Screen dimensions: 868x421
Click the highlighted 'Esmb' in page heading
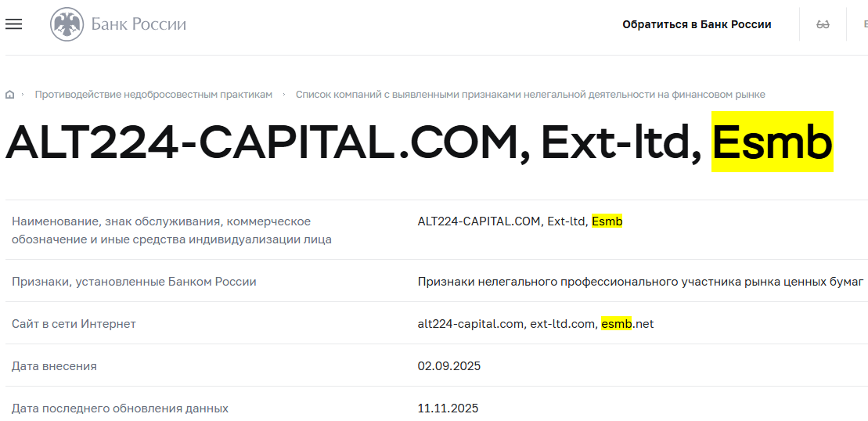click(x=772, y=143)
